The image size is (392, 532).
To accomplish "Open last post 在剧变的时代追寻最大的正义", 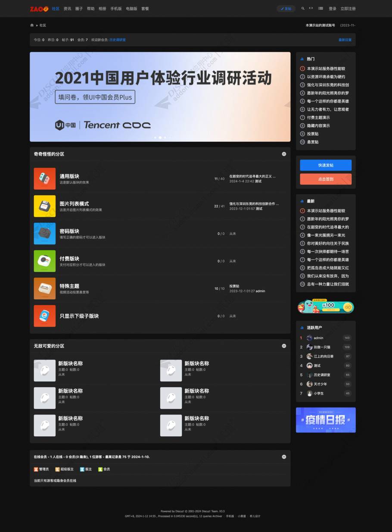I will pos(252,176).
